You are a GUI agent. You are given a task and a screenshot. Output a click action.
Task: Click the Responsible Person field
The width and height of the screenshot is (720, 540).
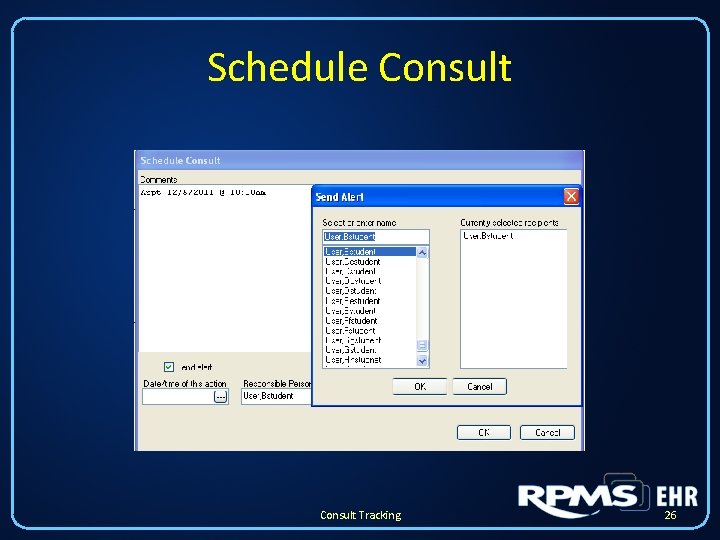276,396
